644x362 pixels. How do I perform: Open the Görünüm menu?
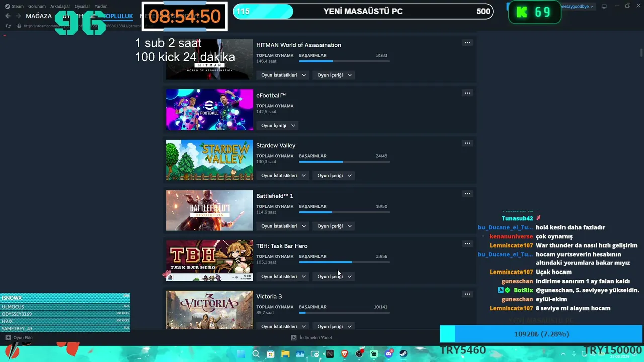point(37,6)
